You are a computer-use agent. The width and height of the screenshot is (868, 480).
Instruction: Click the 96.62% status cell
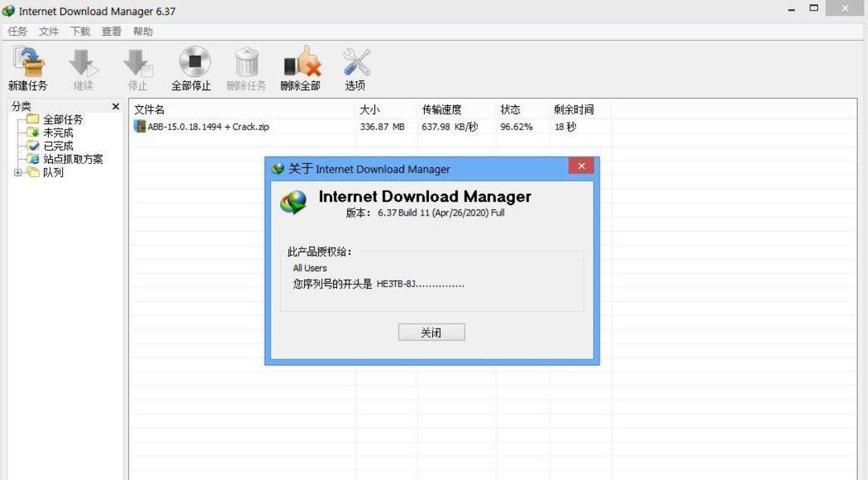pos(516,127)
